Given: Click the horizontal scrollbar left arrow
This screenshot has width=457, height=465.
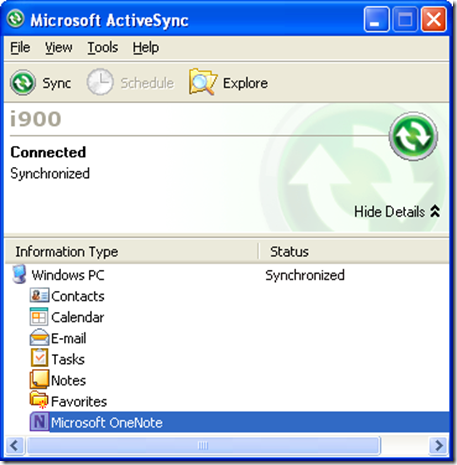Looking at the screenshot, I should (15, 445).
